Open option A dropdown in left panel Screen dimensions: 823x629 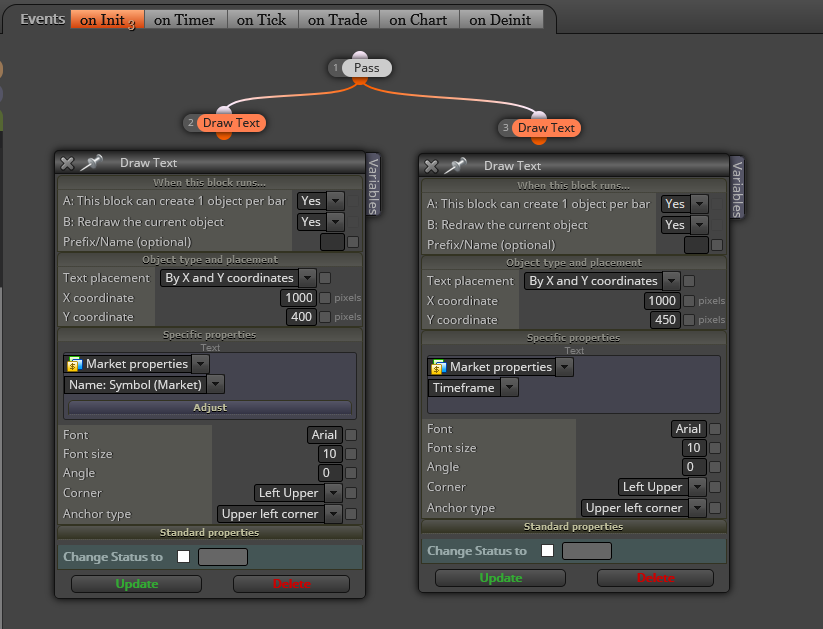point(335,201)
